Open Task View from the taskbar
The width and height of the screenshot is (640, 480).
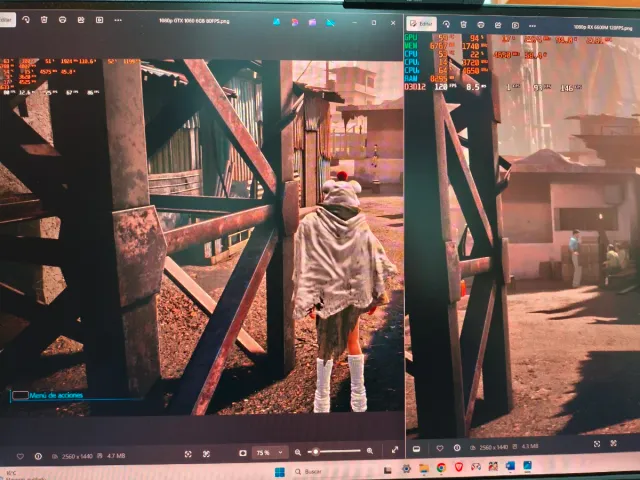(387, 470)
